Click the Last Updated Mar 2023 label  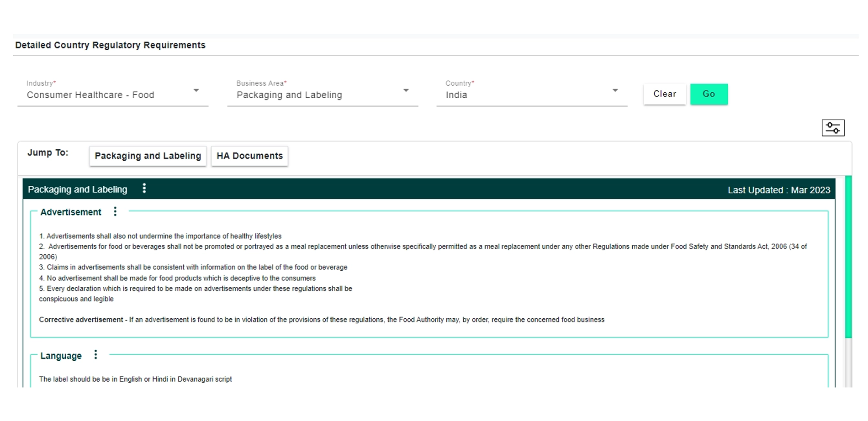pos(778,190)
